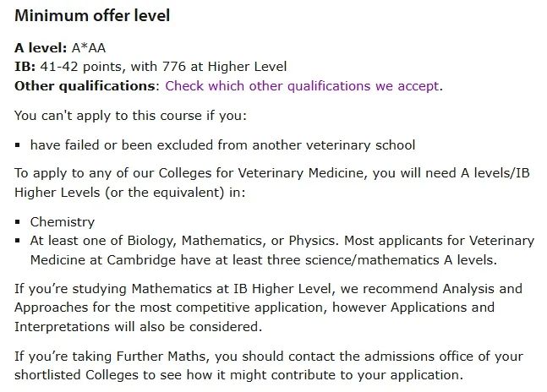Click the 'Minimum offer level' heading
This screenshot has height=392, width=547.
tap(92, 16)
